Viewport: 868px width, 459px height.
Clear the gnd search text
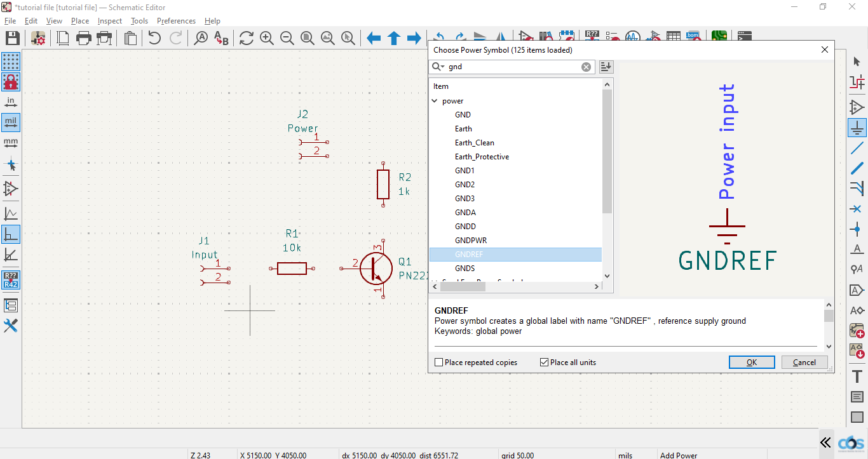586,67
